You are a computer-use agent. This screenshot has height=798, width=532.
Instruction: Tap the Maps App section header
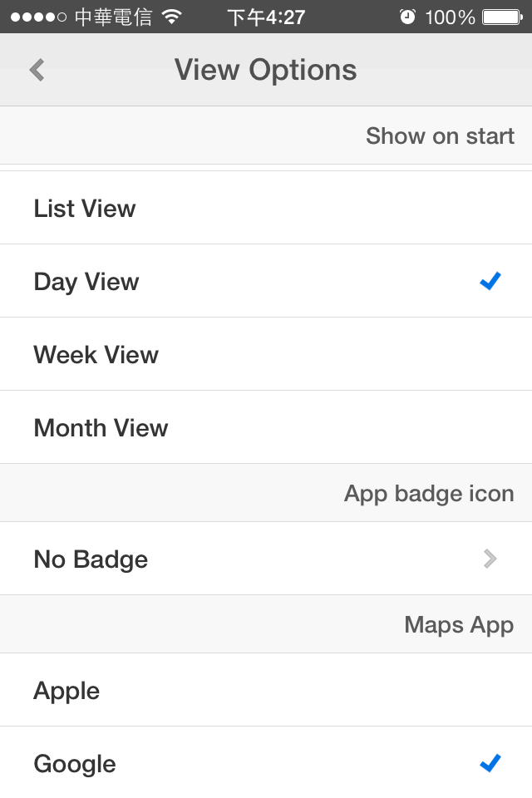(459, 625)
